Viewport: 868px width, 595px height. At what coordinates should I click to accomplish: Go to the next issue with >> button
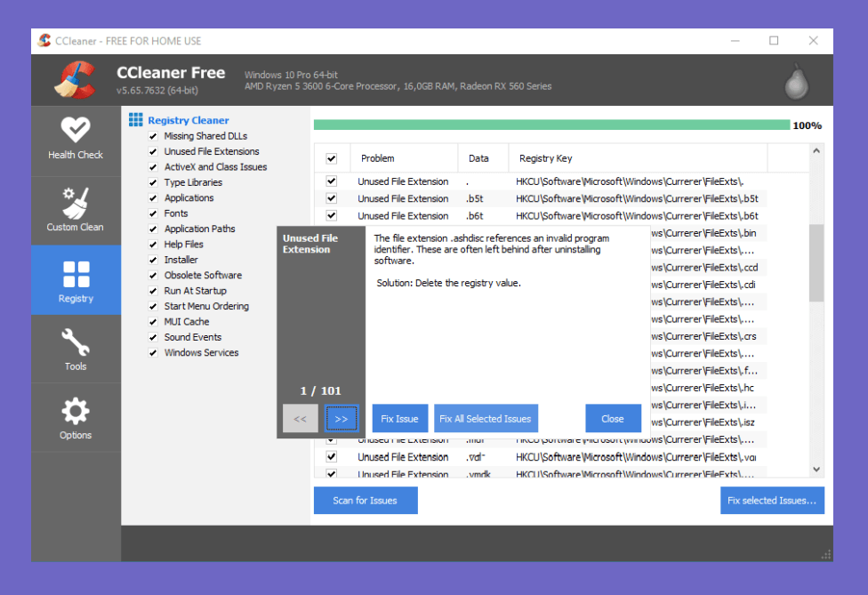pos(342,418)
